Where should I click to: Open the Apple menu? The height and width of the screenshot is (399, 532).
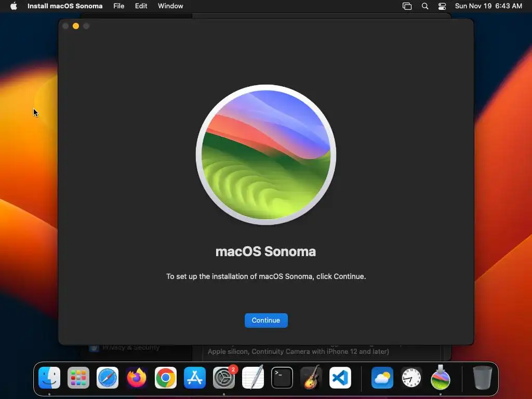click(14, 6)
